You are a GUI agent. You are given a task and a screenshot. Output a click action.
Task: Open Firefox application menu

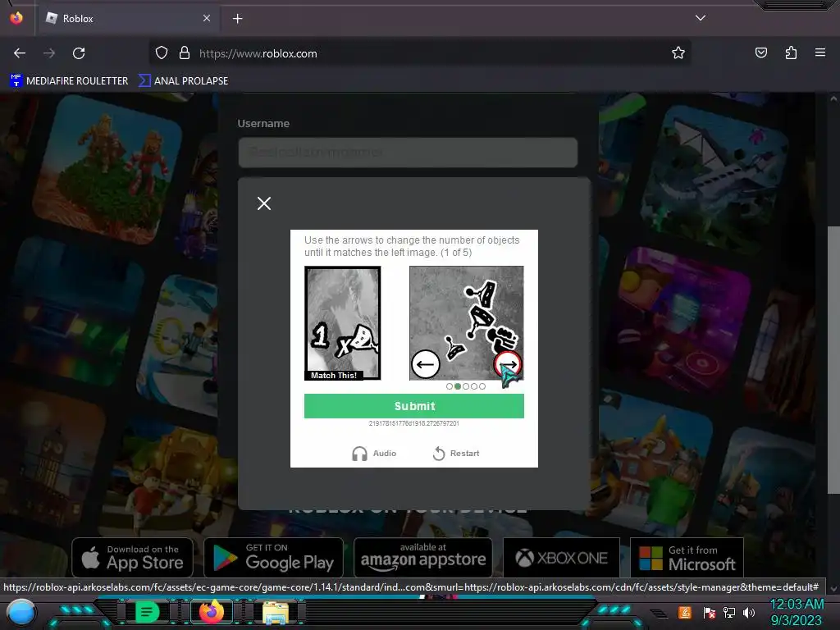pos(819,52)
